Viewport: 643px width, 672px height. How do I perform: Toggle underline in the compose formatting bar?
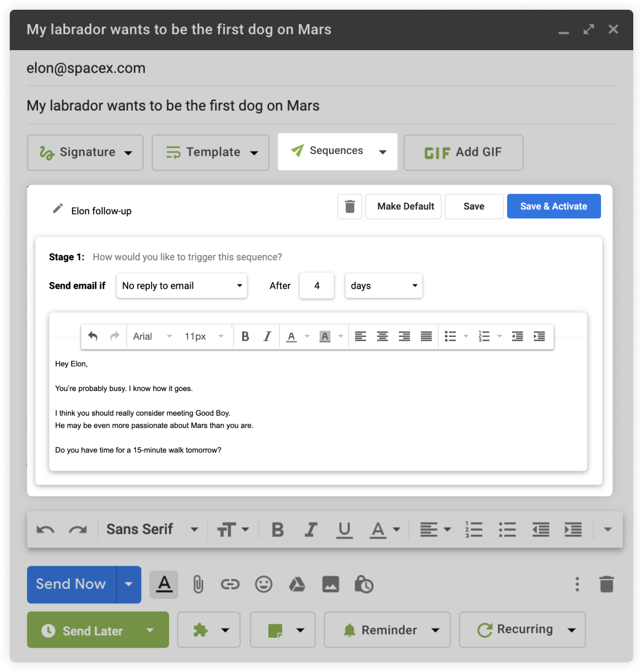(x=344, y=529)
